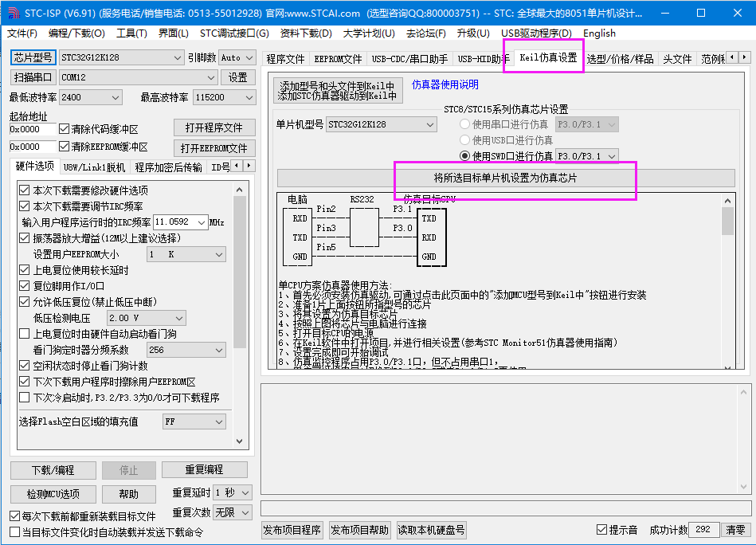
Task: Switch to EEPROM文件 tab
Action: [x=338, y=59]
